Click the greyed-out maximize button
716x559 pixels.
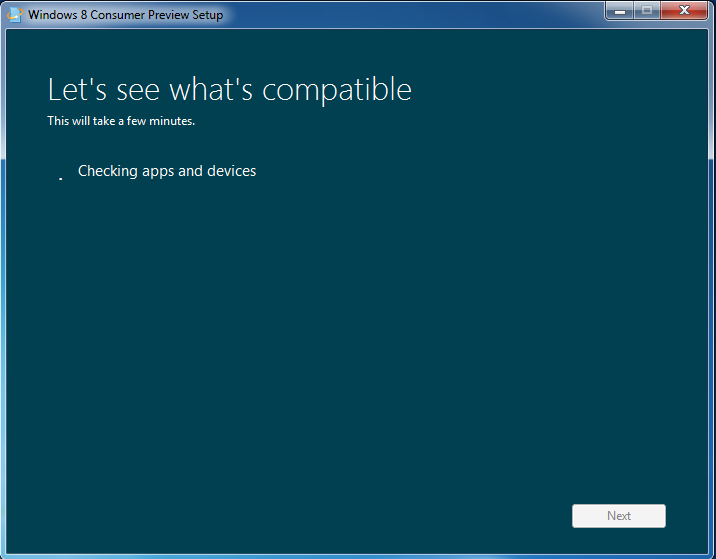pyautogui.click(x=647, y=11)
